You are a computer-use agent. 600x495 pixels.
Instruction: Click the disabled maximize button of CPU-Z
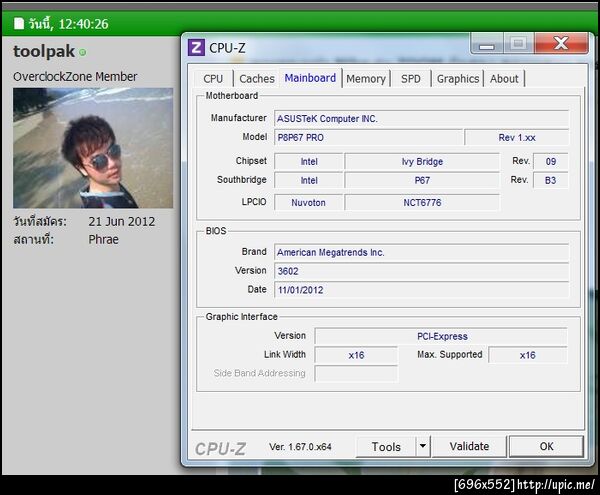518,43
